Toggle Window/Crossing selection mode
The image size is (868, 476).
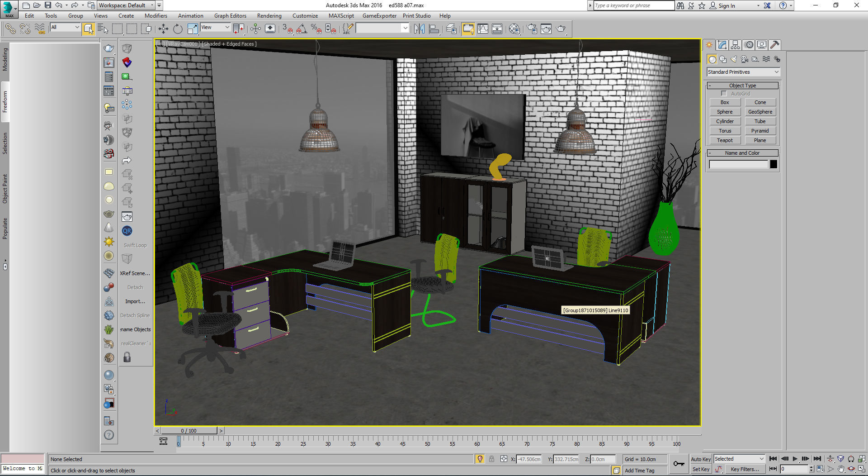point(146,29)
